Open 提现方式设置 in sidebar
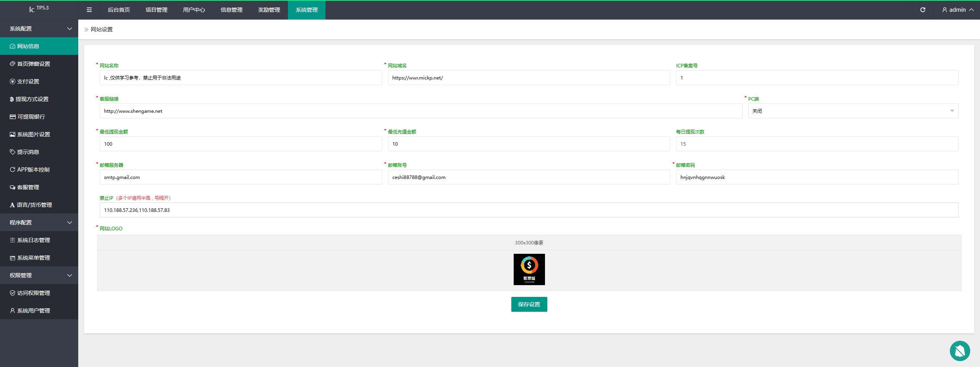 coord(39,99)
